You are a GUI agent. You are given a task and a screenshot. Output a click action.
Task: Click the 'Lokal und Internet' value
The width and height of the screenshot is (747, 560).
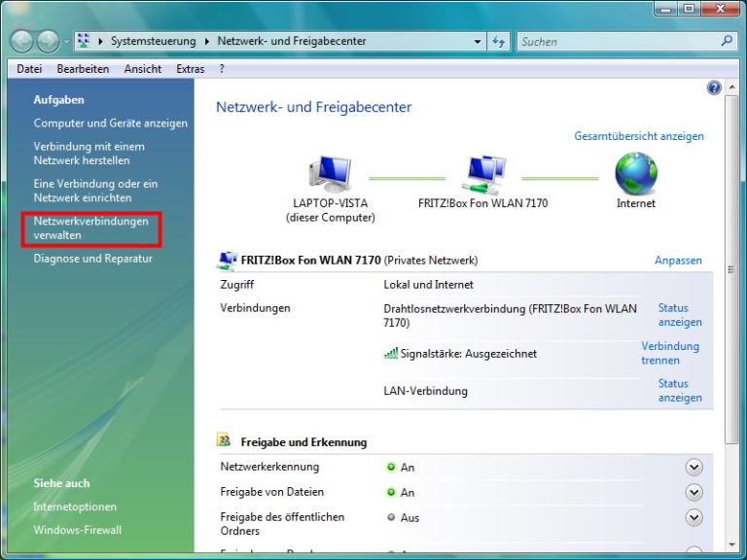(428, 285)
